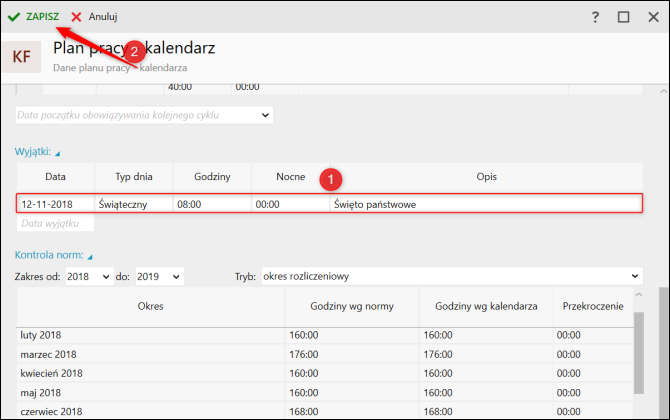This screenshot has width=670, height=420.
Task: Click the Godziny wg normy column header
Action: coord(352,306)
